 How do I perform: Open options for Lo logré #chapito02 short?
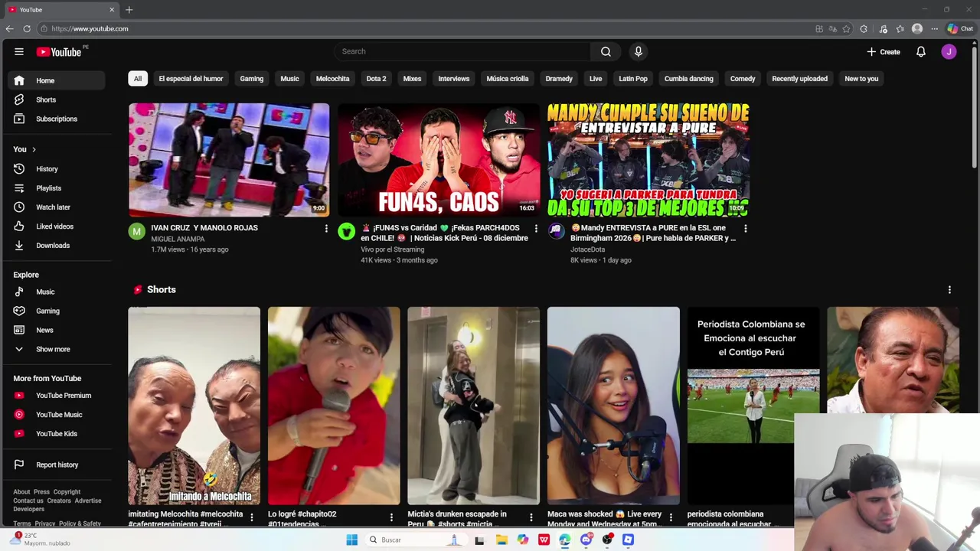391,518
